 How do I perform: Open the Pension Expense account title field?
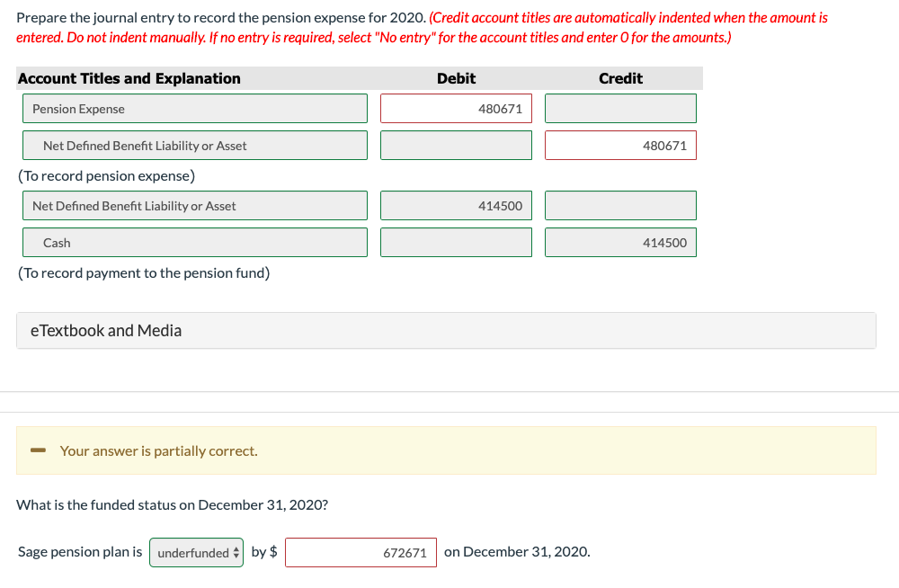[x=195, y=108]
